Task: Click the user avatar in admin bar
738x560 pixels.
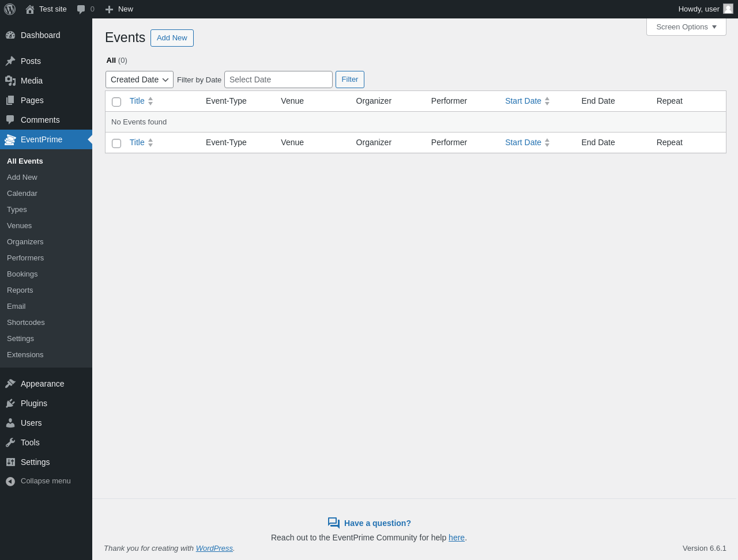Action: coord(728,9)
